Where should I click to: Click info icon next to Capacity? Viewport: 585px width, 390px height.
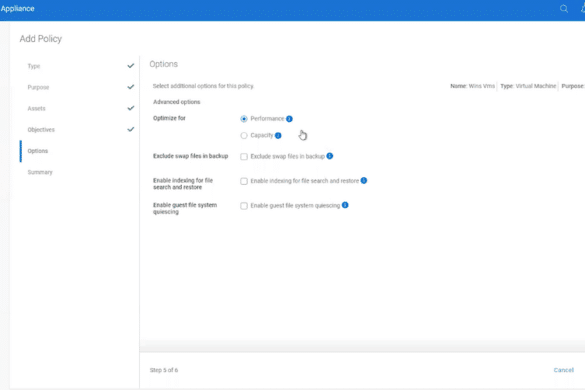(278, 135)
